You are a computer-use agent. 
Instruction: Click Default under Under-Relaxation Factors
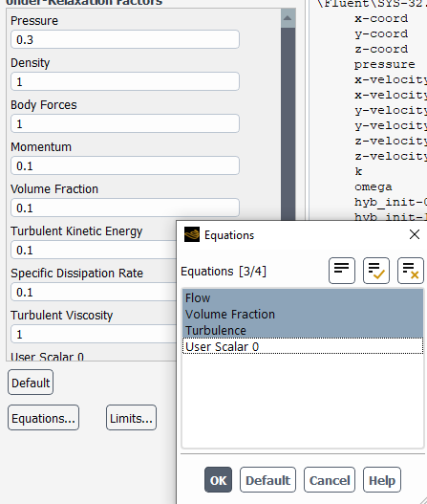pyautogui.click(x=31, y=383)
